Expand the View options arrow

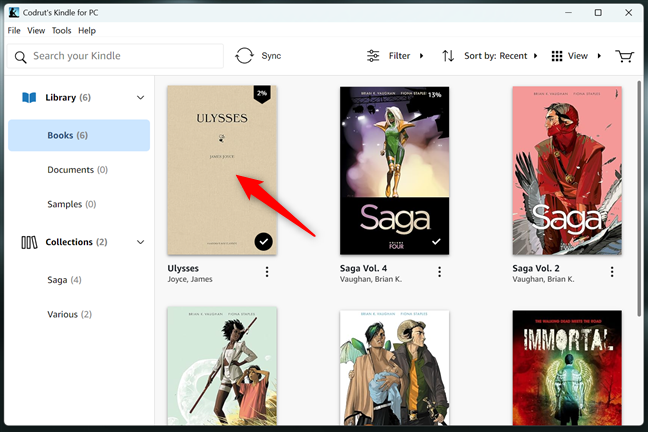point(599,56)
